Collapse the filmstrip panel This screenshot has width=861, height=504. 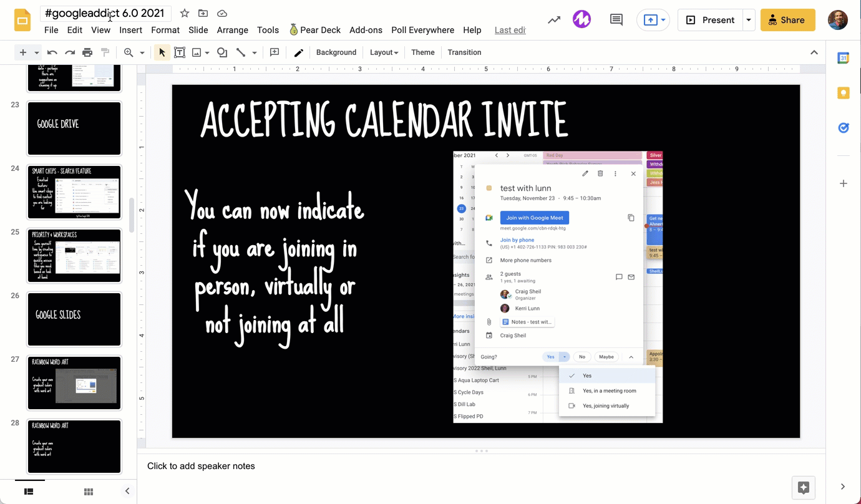tap(127, 491)
